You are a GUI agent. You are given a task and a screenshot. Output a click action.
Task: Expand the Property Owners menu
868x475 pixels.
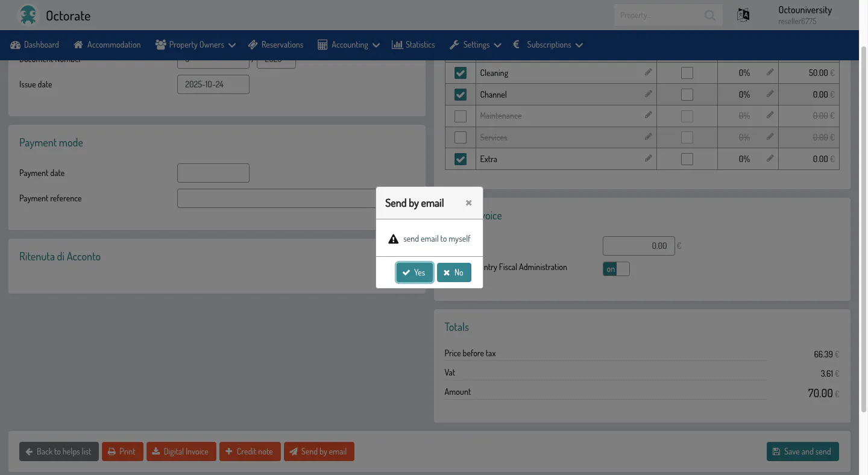coord(195,45)
